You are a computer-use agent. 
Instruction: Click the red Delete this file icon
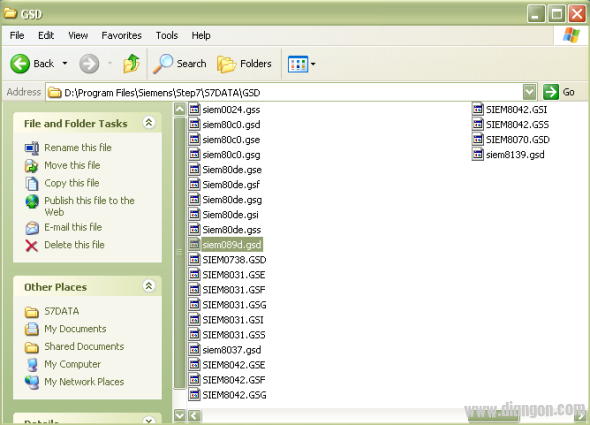click(x=32, y=245)
